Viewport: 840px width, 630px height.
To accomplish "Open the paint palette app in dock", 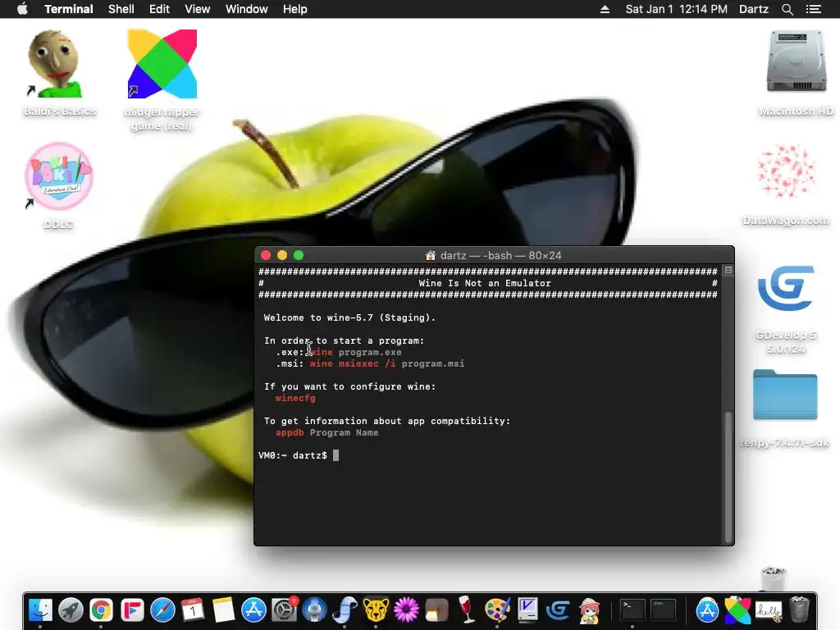I will 497,609.
